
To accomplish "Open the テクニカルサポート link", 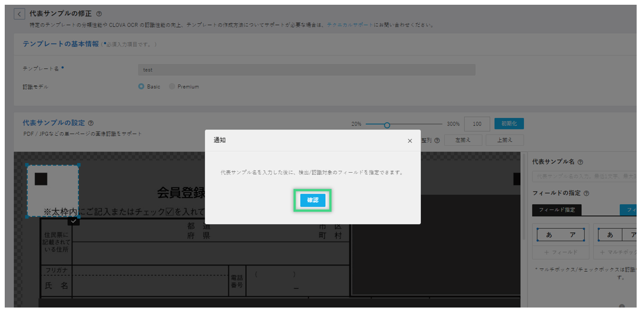I will (x=349, y=25).
